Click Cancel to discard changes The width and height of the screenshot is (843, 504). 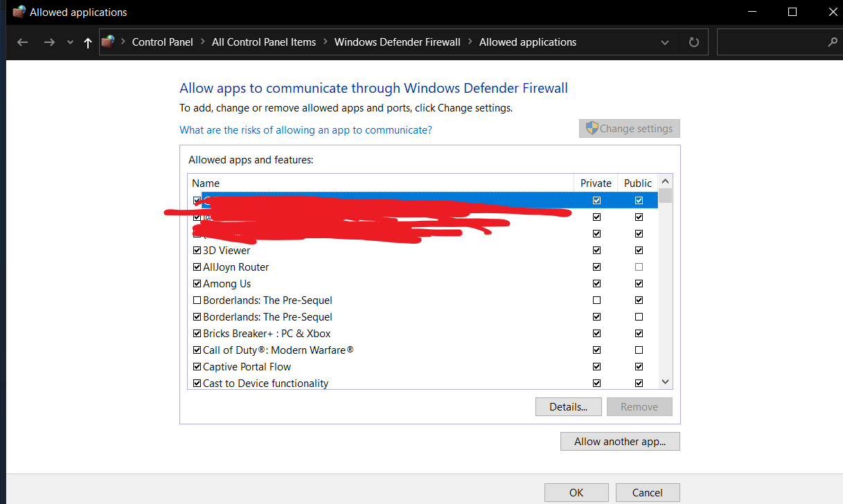(x=648, y=492)
